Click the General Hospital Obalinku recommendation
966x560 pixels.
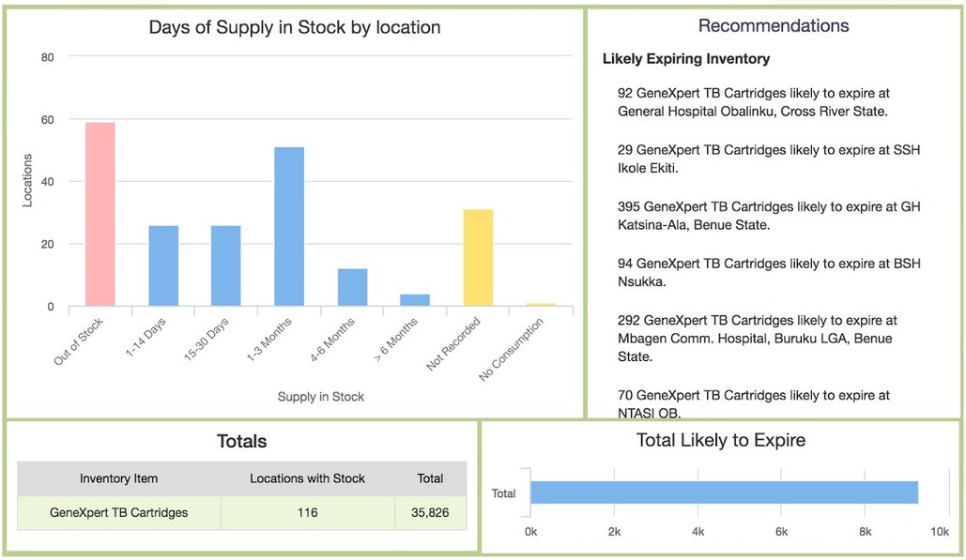click(x=760, y=101)
